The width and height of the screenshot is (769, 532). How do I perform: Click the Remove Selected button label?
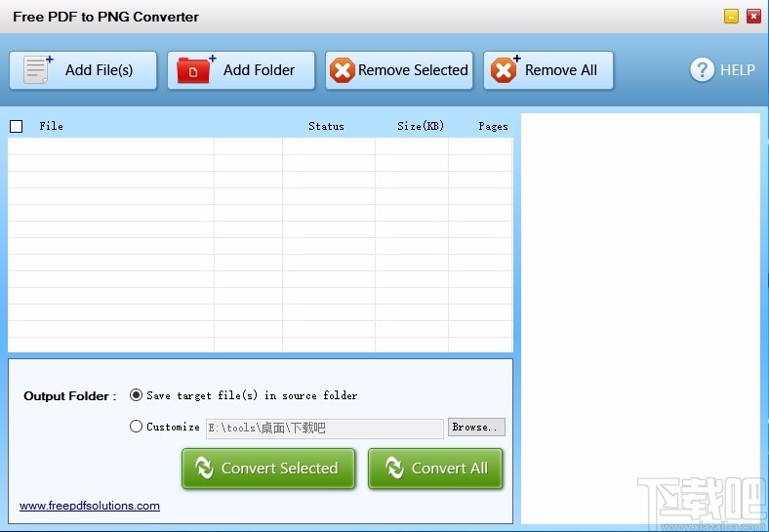(413, 70)
